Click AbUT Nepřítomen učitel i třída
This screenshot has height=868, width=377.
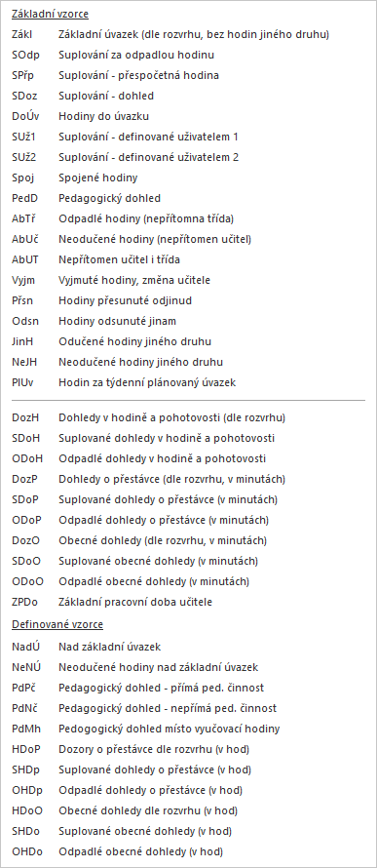[95, 259]
